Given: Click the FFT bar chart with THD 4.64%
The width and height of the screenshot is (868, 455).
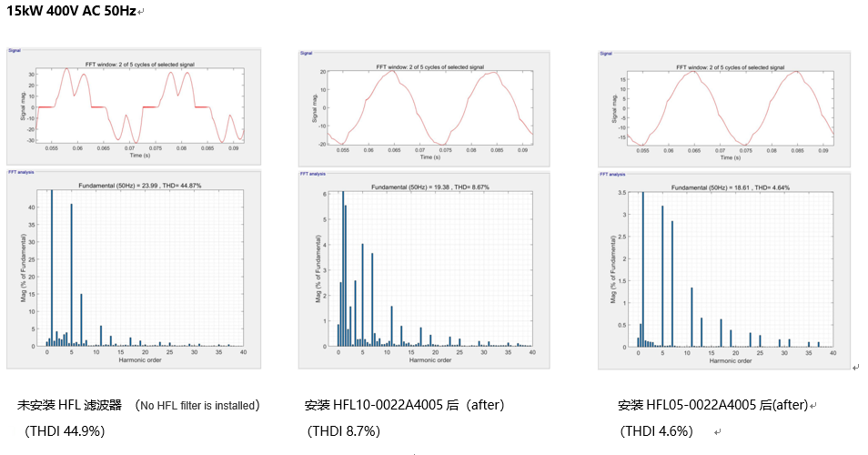Looking at the screenshot, I should (x=728, y=270).
